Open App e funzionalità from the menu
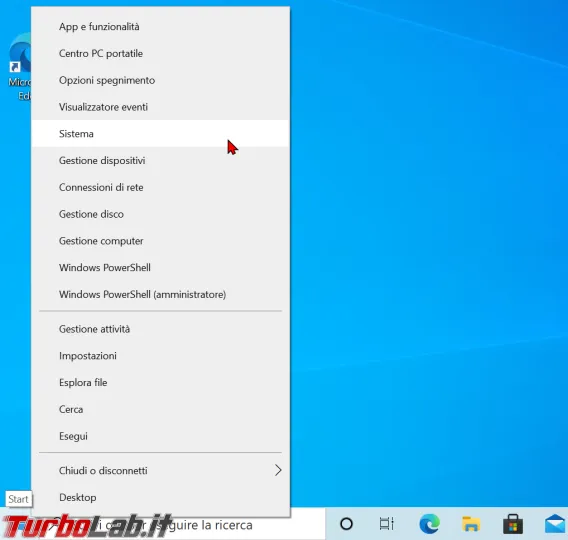Screen dimensions: 568x540 [x=160, y=27]
